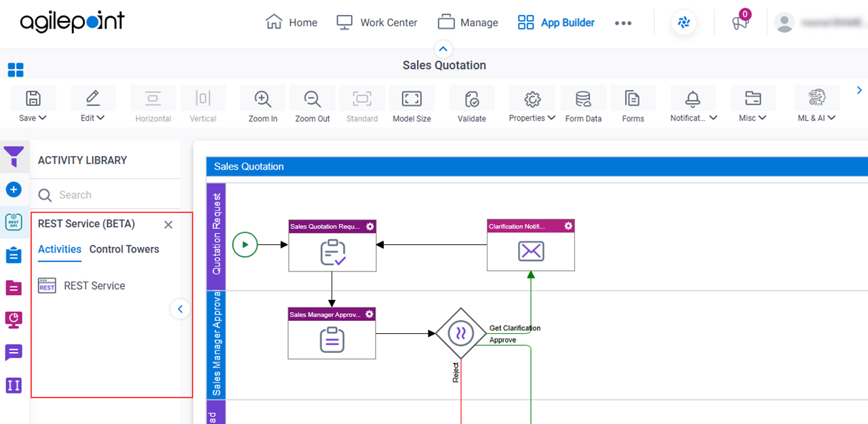
Task: Click the agilepoint logo
Action: point(72,22)
